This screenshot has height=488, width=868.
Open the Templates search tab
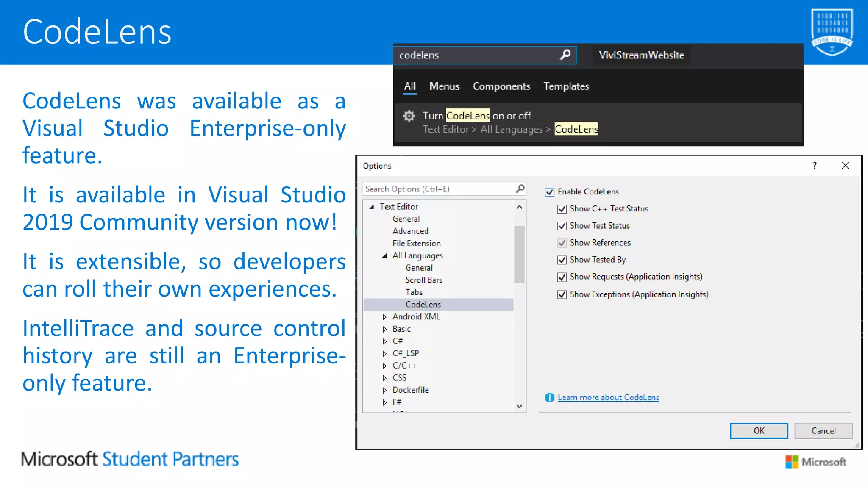[566, 86]
